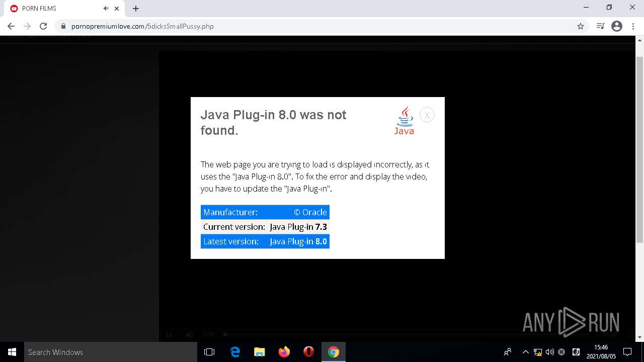This screenshot has height=362, width=644.
Task: Reload the current page
Action: 43,26
